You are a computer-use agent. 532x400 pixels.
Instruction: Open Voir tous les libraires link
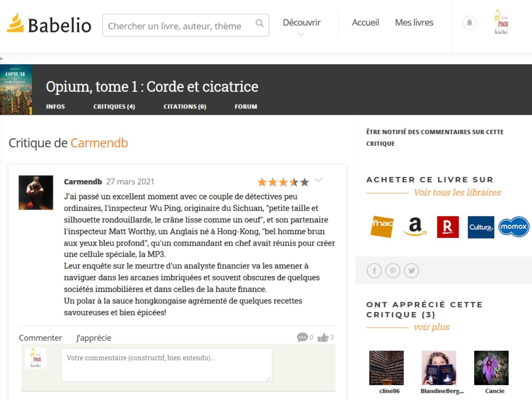[457, 192]
